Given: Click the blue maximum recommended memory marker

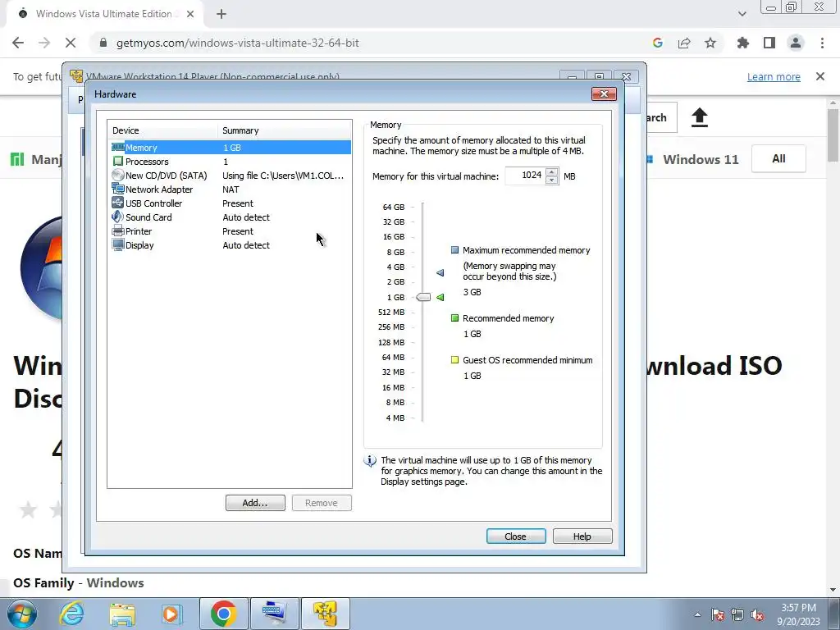Looking at the screenshot, I should click(x=440, y=272).
